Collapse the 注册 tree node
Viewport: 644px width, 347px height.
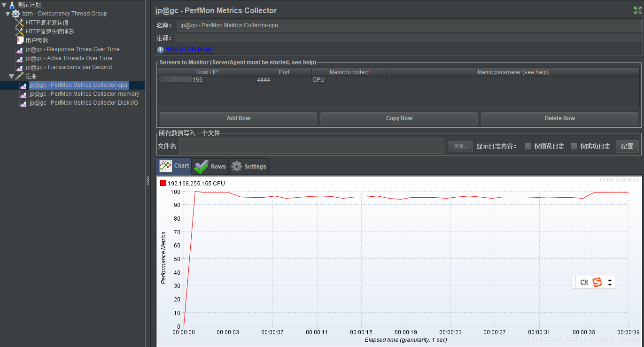[11, 76]
